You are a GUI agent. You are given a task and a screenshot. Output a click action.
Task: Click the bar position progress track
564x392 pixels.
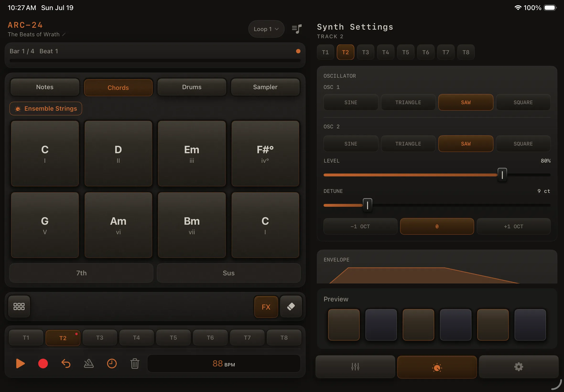click(155, 60)
